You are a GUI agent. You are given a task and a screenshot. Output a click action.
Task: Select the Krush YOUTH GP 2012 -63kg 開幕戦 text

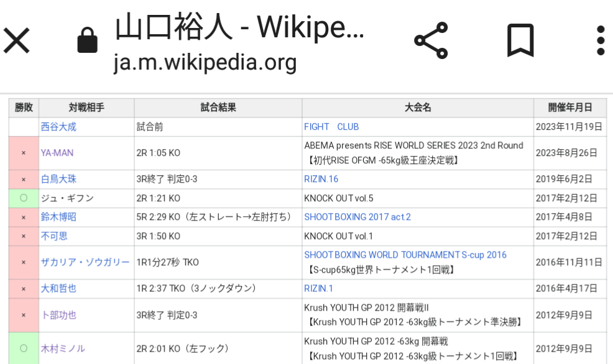pos(376,342)
